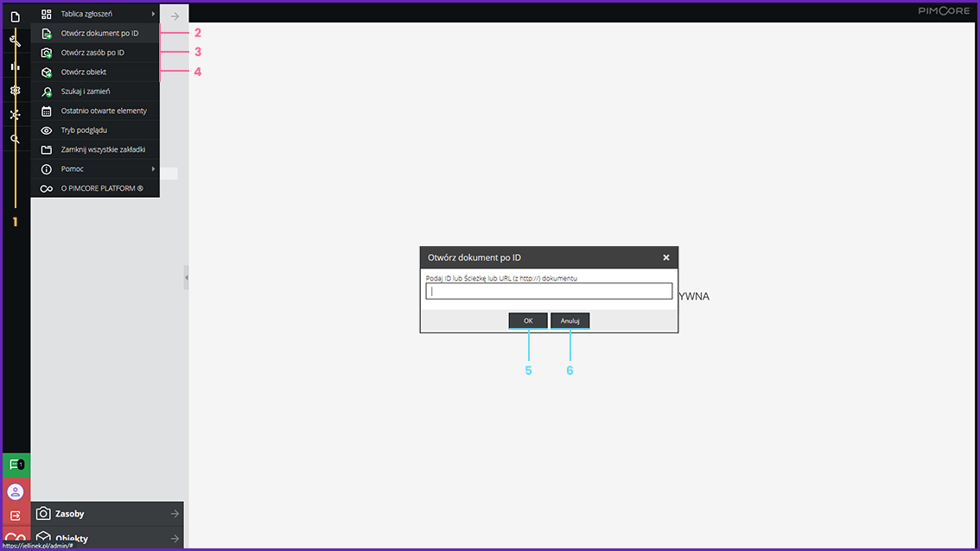Open the Datahub network icon in sidebar

point(15,114)
